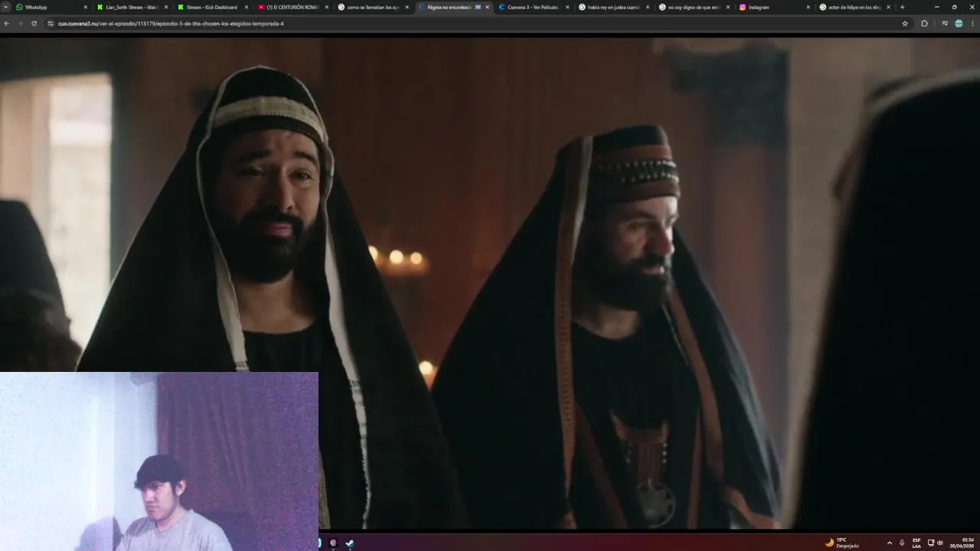Open OBS icon in taskbar
Image resolution: width=980 pixels, height=551 pixels.
333,543
